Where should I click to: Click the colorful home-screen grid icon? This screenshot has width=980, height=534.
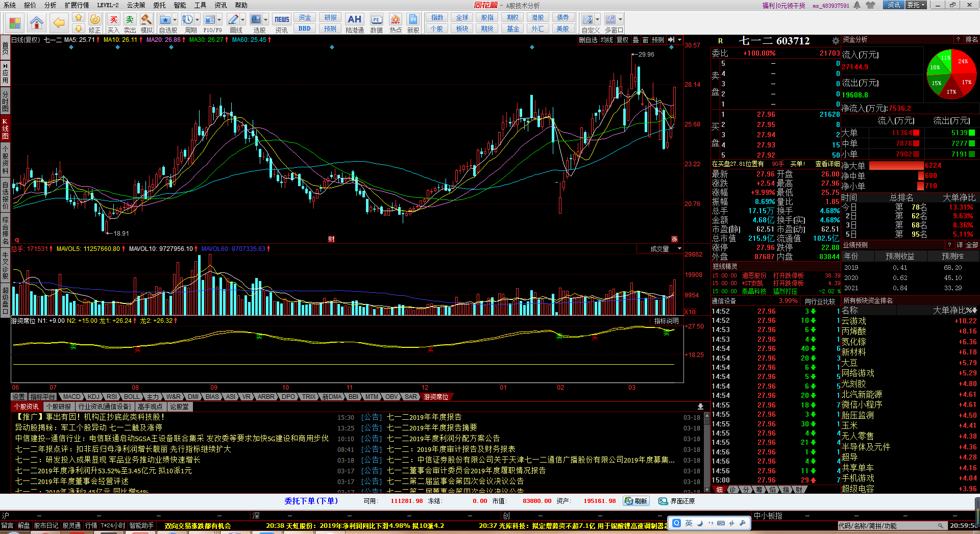(15, 23)
